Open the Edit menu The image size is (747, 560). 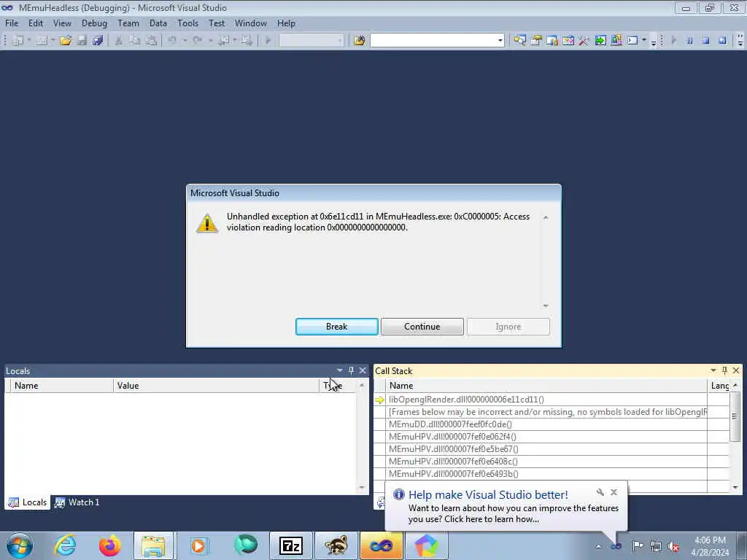coord(36,23)
